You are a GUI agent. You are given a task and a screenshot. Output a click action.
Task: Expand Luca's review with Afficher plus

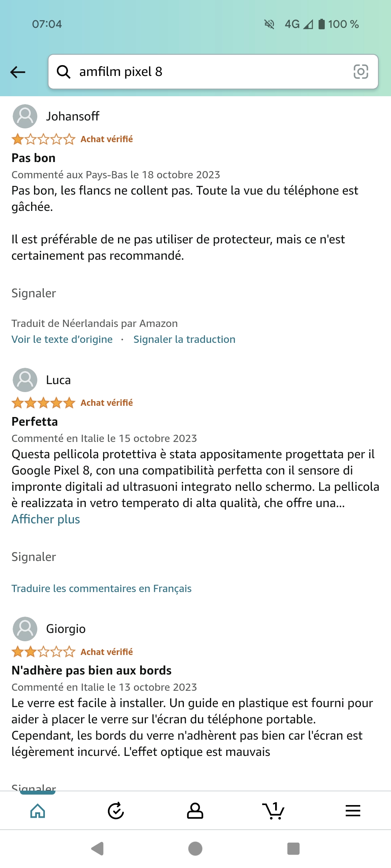click(x=46, y=519)
